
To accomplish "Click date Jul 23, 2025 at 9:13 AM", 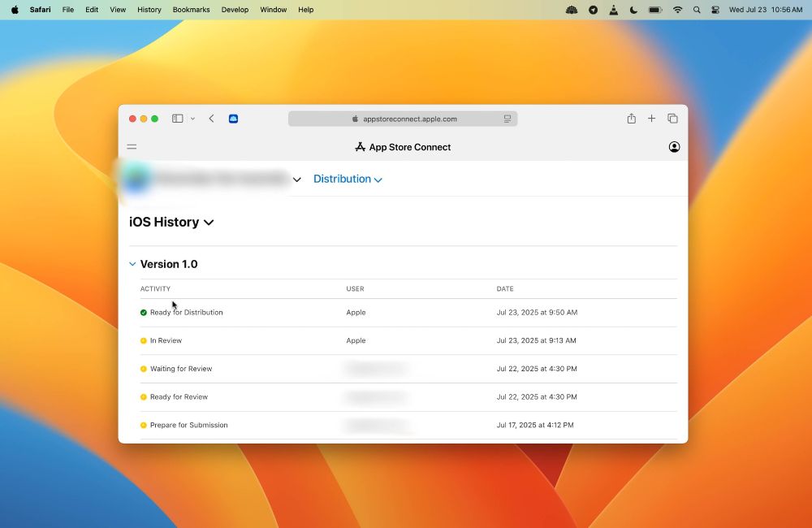I will [536, 340].
